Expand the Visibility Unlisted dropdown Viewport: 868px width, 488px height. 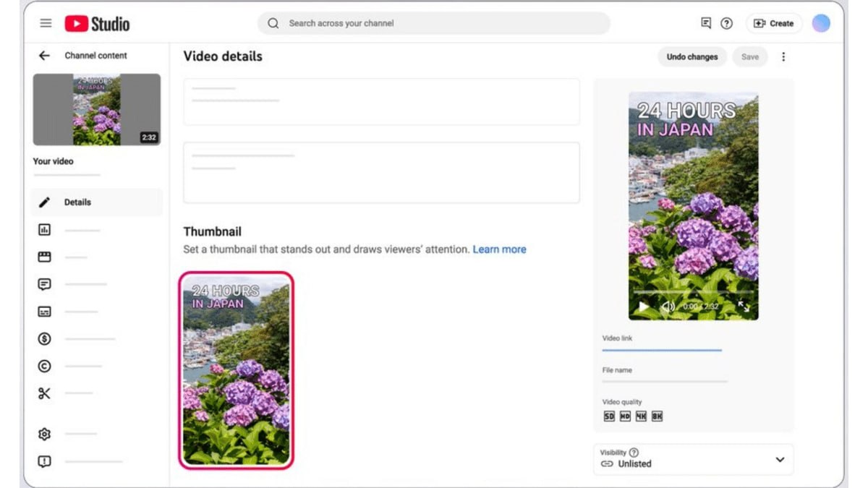tap(693, 459)
